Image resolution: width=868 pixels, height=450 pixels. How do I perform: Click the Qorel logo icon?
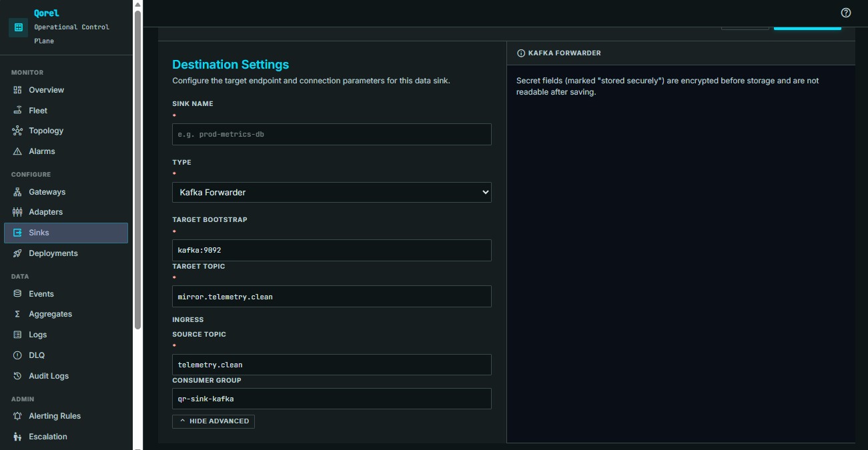18,27
